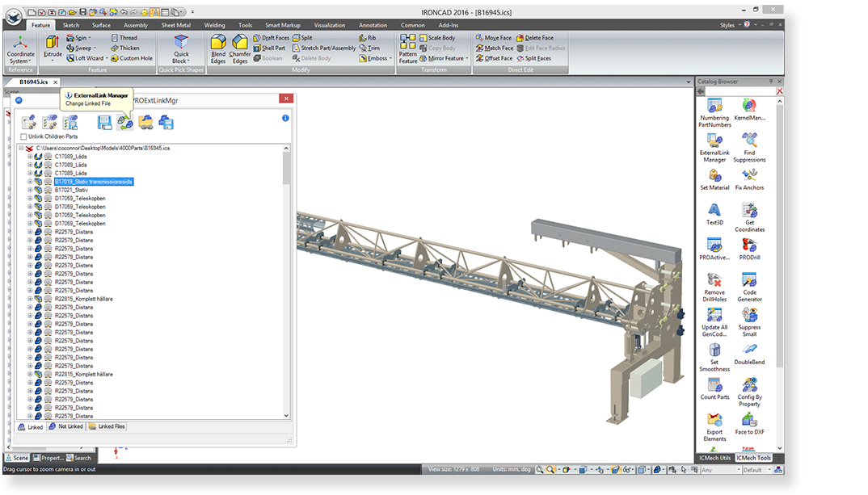Viewport: 868px width, 495px height.
Task: Expand the R22815_Komplett hållare tree node
Action: tap(30, 299)
